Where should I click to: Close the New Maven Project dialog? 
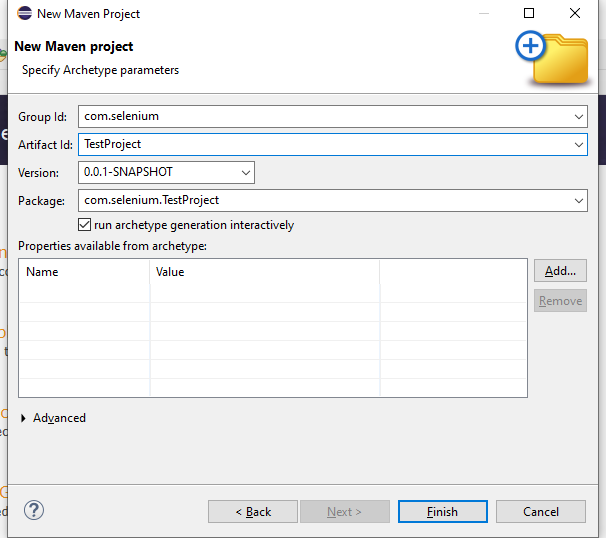coord(575,13)
